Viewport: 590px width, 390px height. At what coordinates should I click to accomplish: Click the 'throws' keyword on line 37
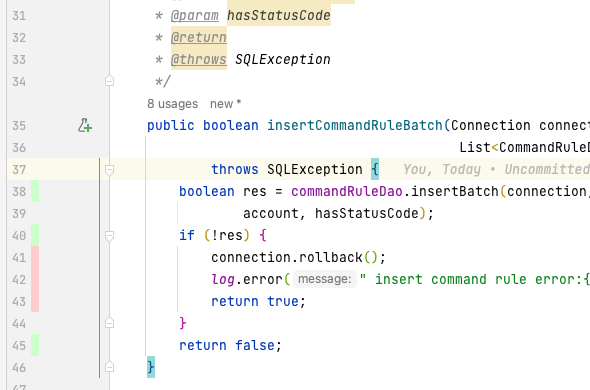click(235, 169)
